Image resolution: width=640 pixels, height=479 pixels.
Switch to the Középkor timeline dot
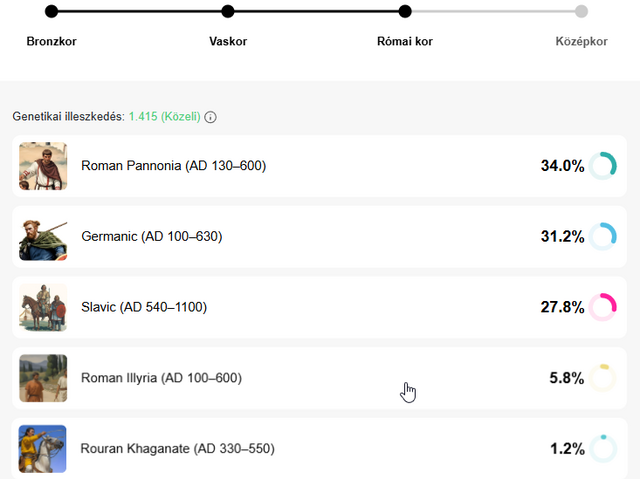(581, 12)
